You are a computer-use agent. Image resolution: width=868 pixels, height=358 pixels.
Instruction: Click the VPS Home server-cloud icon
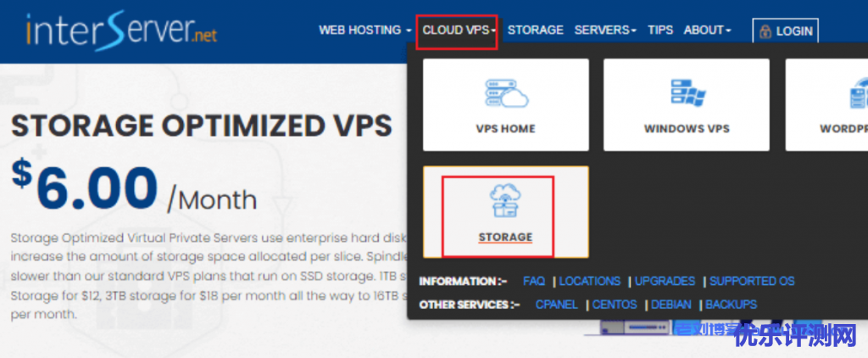[x=506, y=93]
